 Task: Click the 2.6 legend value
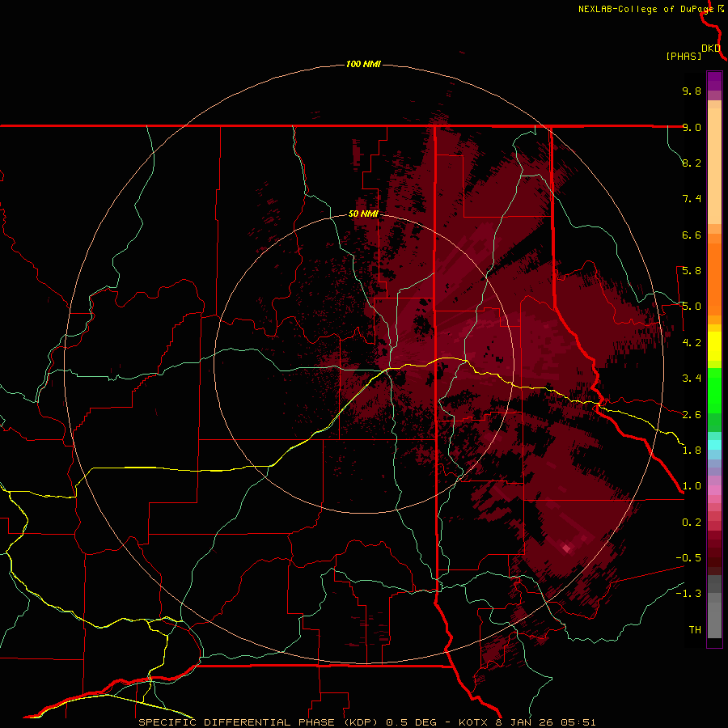tap(692, 415)
